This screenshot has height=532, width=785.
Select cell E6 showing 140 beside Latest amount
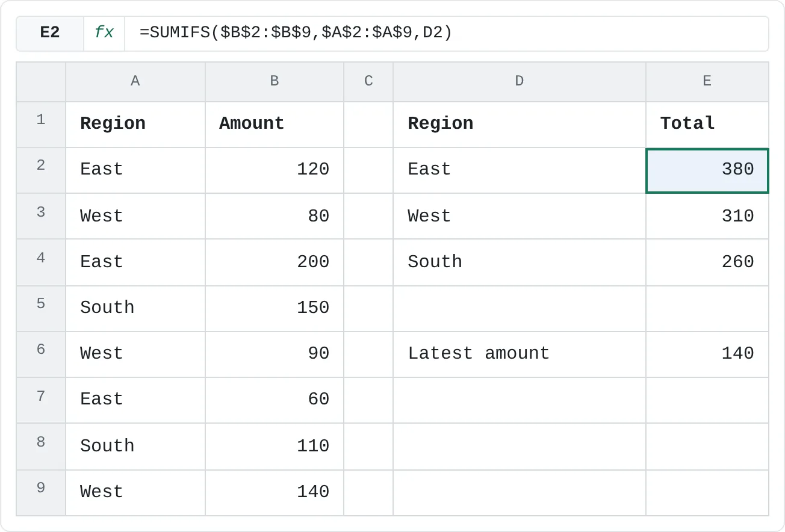click(707, 354)
